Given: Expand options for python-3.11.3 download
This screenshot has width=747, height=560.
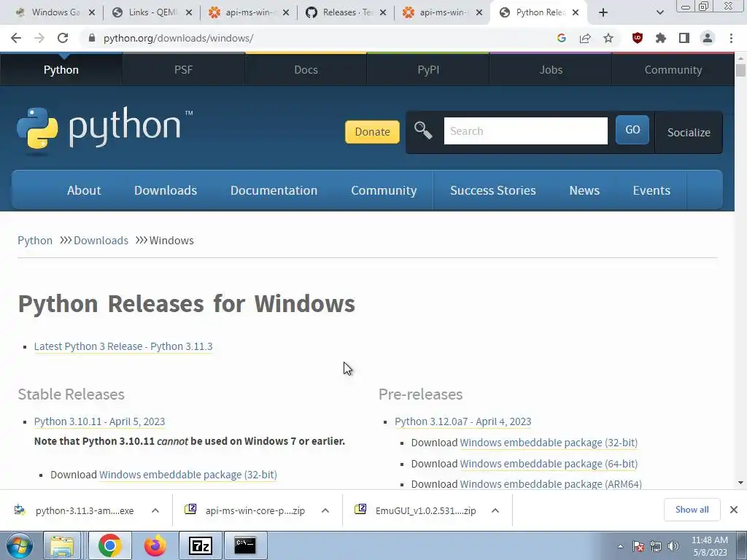Looking at the screenshot, I should [x=155, y=510].
